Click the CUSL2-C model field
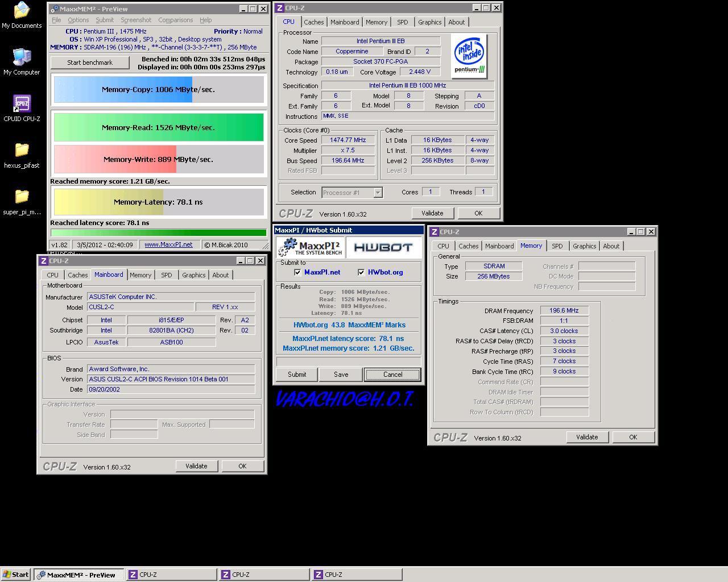 (x=140, y=307)
